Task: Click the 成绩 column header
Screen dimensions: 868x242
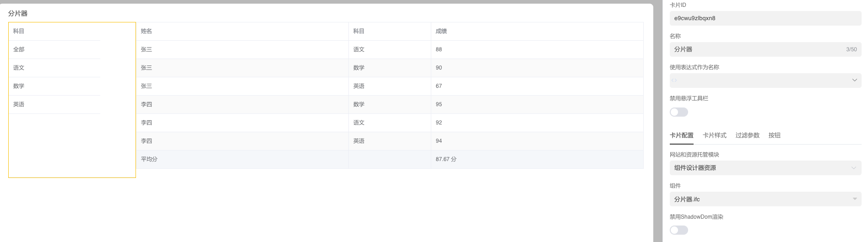Action: click(x=441, y=31)
